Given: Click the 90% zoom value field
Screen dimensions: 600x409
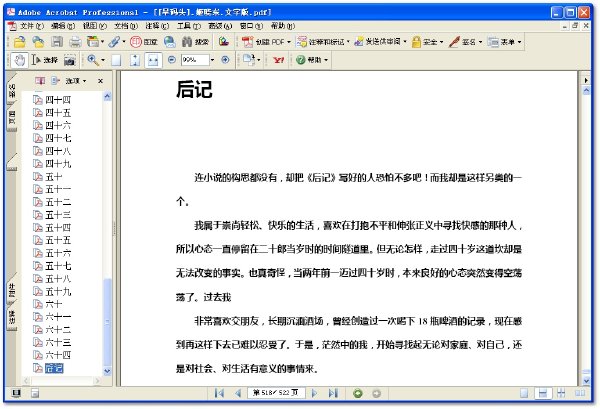Looking at the screenshot, I should click(195, 60).
